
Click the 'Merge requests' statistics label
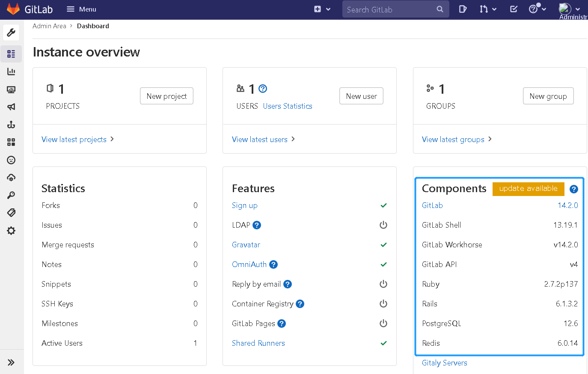pyautogui.click(x=68, y=245)
